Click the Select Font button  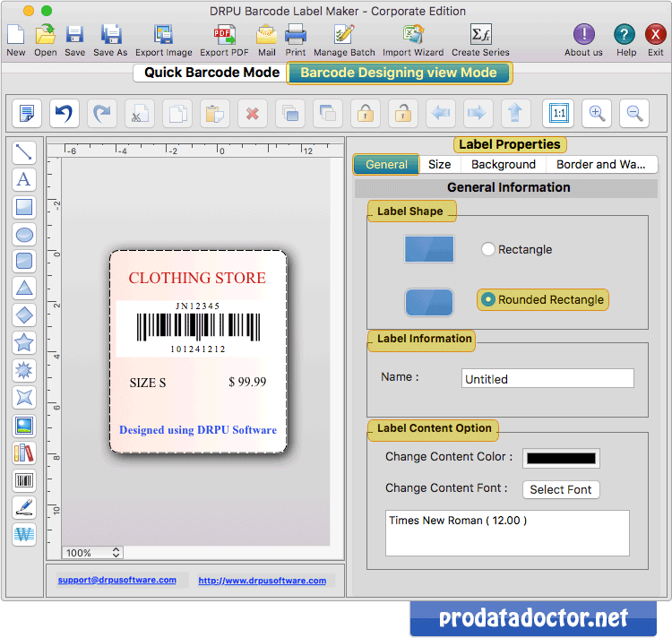[x=561, y=490]
